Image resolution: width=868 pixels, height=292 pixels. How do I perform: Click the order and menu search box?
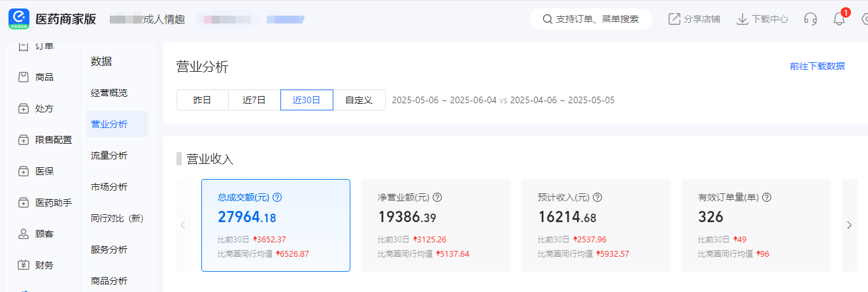[591, 19]
